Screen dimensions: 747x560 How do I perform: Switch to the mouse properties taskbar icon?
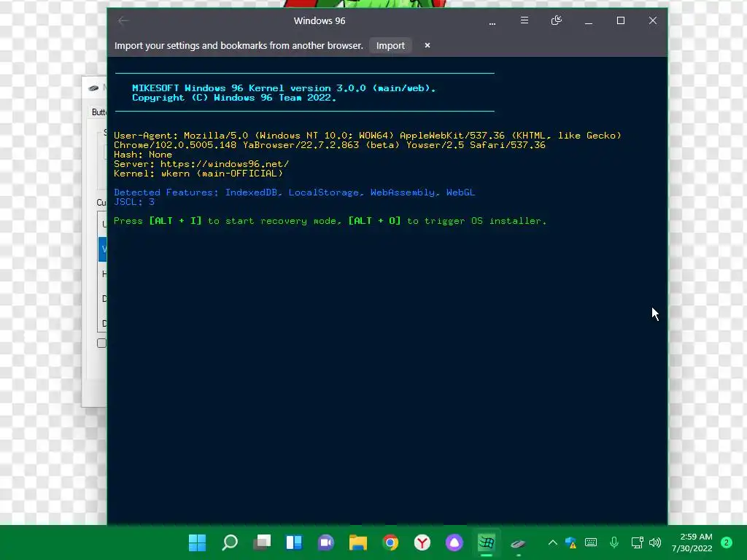(519, 542)
